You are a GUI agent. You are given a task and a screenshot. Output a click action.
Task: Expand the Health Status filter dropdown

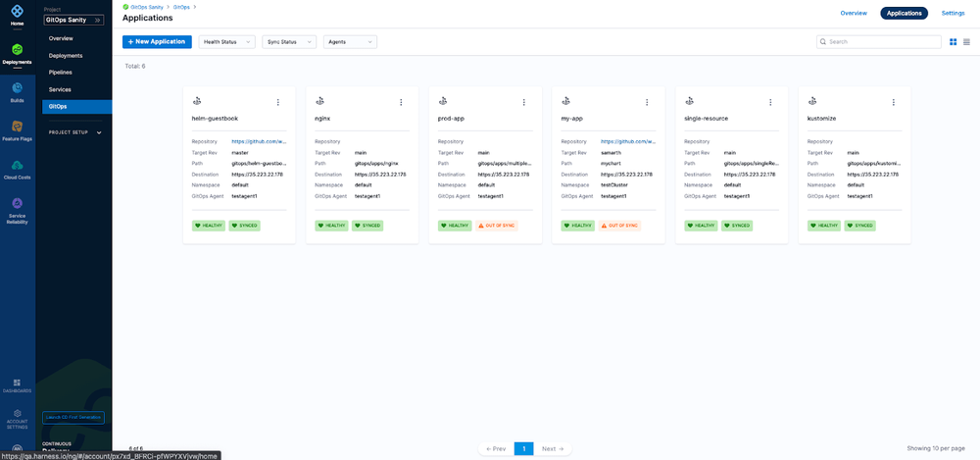pos(227,42)
